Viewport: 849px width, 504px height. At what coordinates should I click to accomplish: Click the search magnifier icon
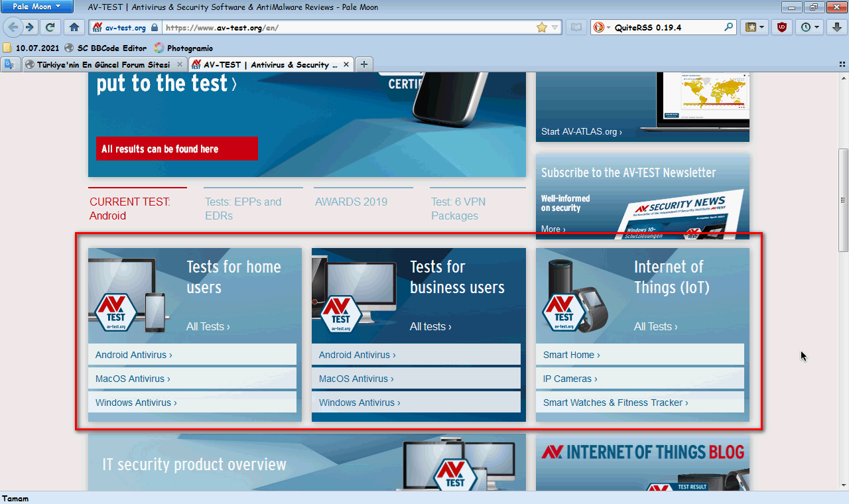pyautogui.click(x=729, y=28)
